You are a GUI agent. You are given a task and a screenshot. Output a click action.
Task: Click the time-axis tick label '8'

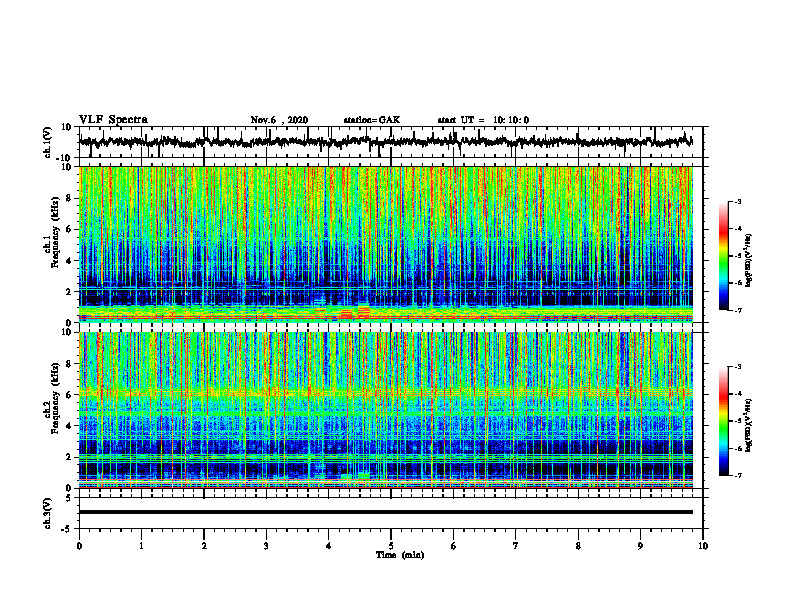coord(578,546)
